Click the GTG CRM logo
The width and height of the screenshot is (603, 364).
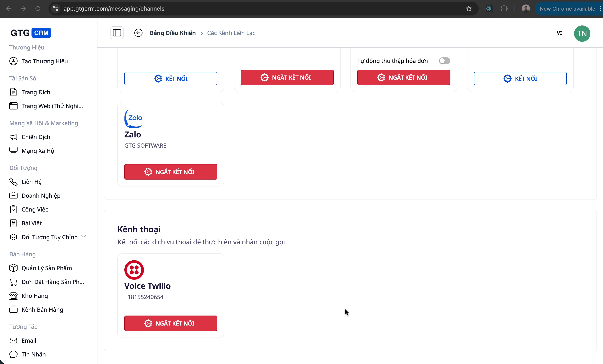[31, 33]
